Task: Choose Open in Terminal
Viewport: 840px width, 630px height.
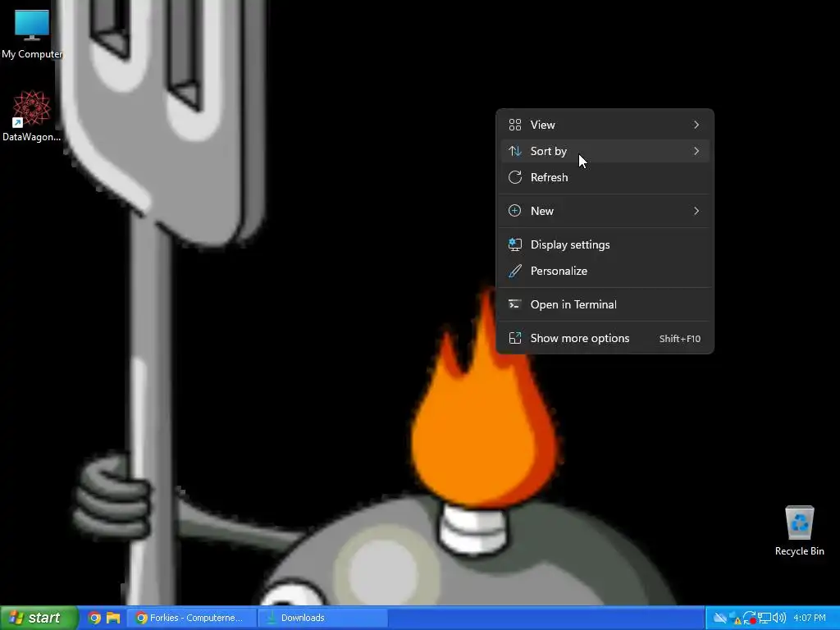Action: click(x=605, y=304)
